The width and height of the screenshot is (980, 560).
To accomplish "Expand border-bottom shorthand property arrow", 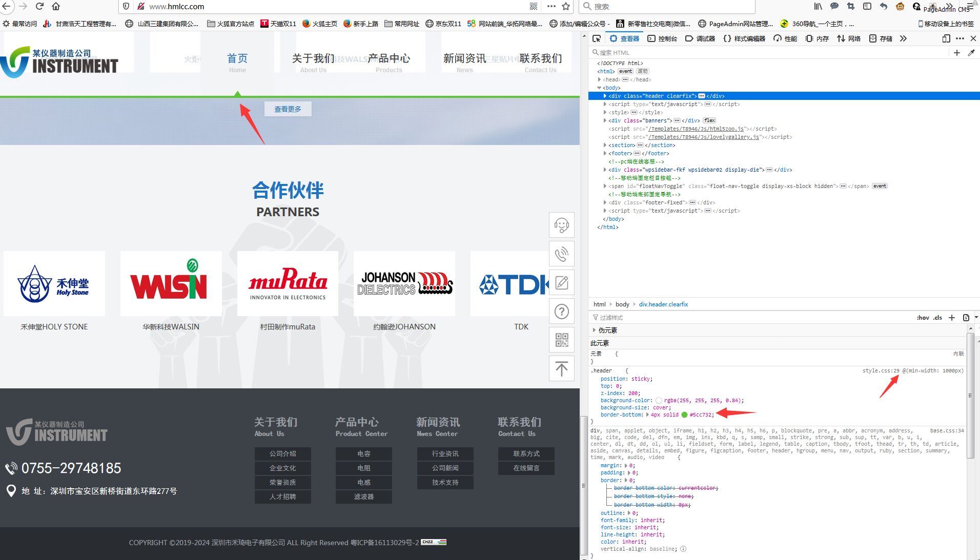I will (x=647, y=415).
